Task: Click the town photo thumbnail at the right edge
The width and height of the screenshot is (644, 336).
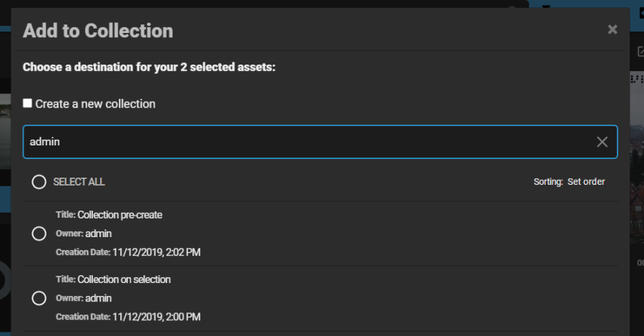Action: coord(637,165)
